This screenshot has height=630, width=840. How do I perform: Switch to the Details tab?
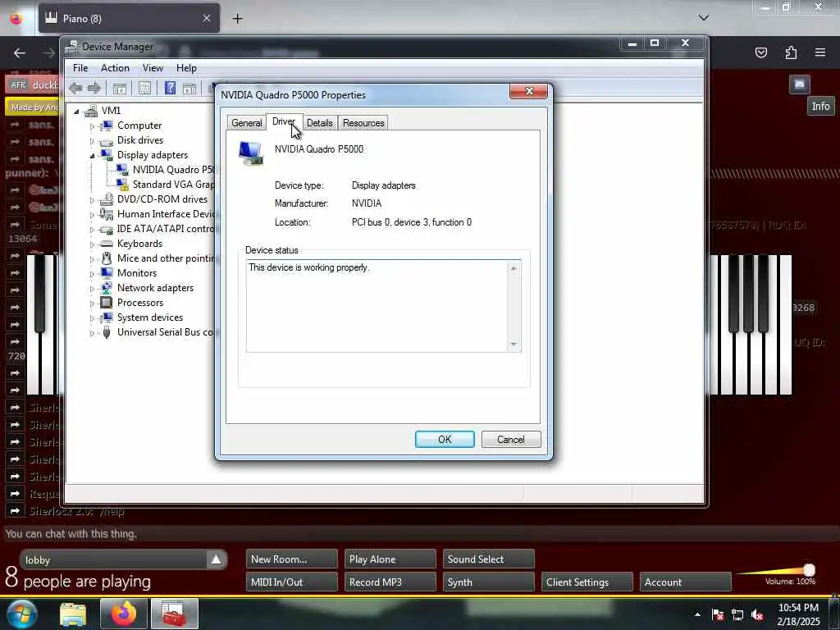320,123
